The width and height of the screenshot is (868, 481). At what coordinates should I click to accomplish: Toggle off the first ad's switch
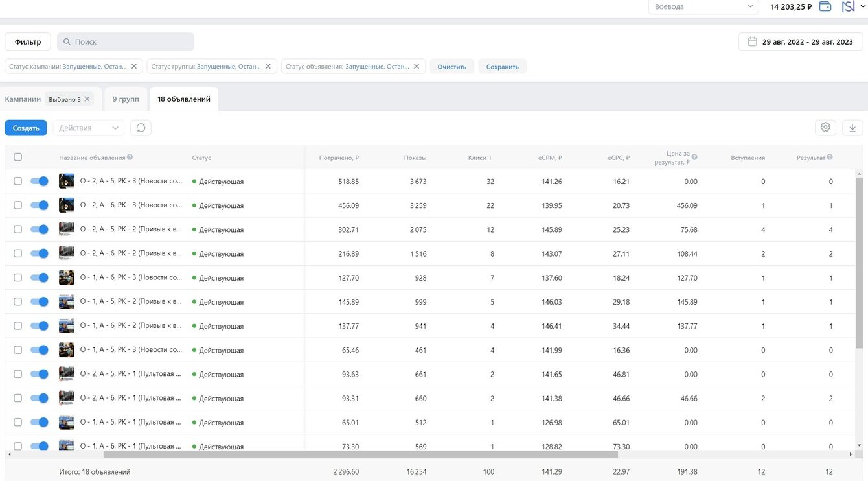pos(40,182)
